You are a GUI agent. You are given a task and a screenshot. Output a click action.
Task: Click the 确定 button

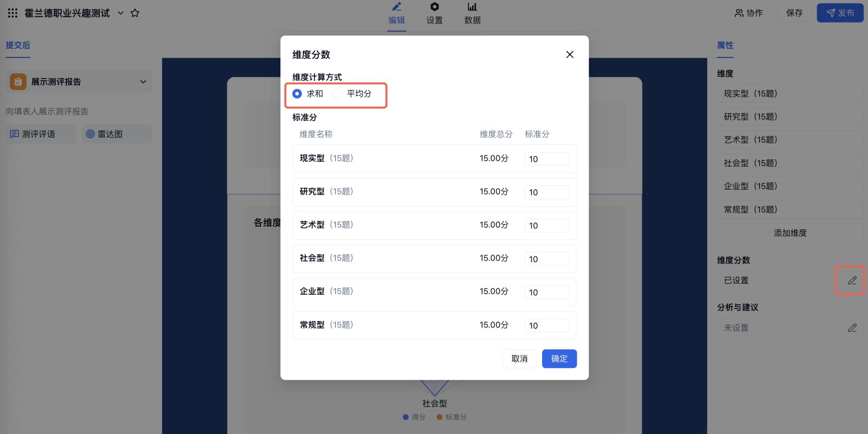(559, 359)
